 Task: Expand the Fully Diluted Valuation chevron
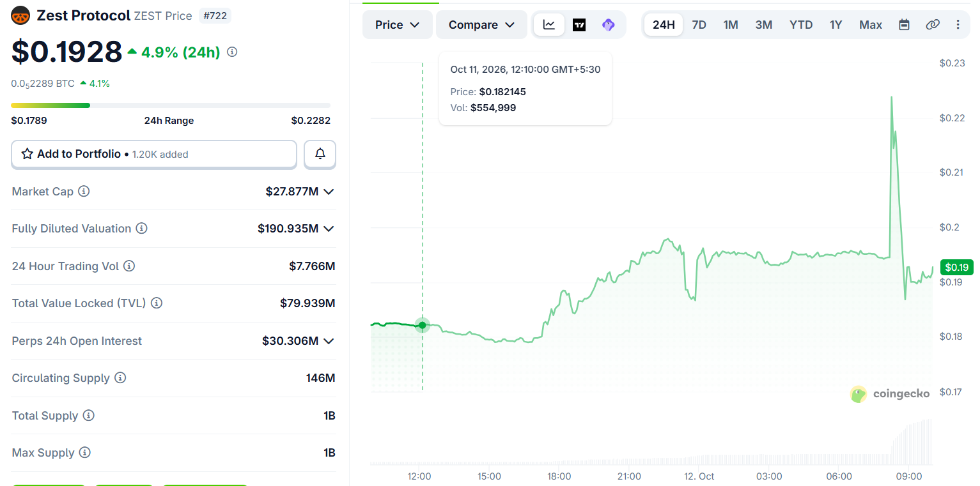click(x=329, y=229)
